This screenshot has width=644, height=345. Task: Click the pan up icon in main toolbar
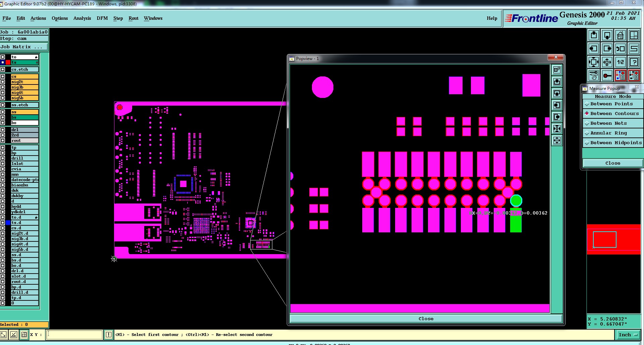594,35
